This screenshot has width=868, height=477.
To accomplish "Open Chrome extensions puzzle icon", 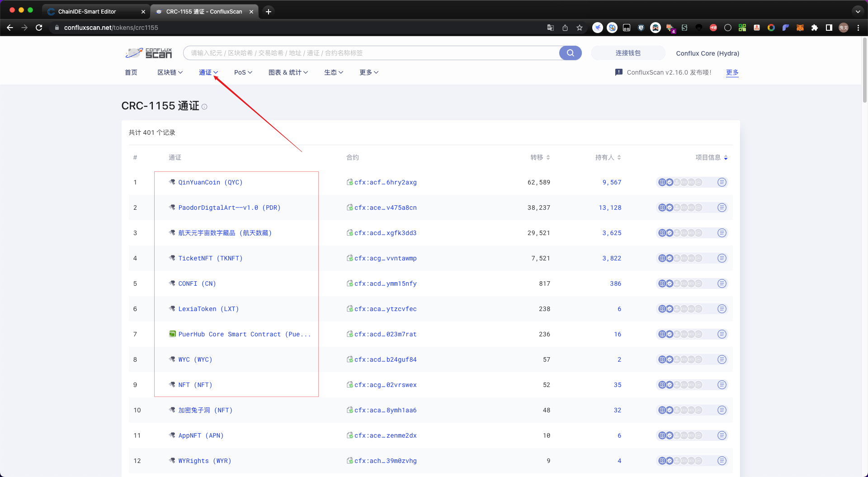I will tap(814, 28).
